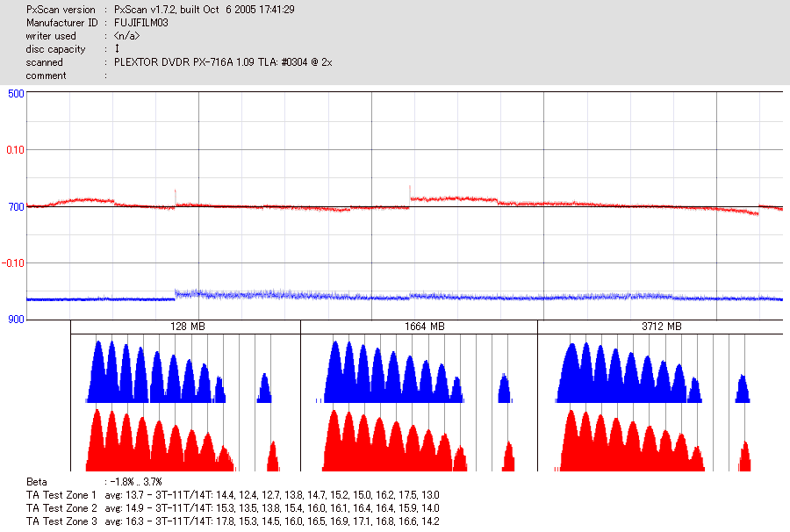The height and width of the screenshot is (532, 790).
Task: Click the blue histogram in the 3712 MB zone
Action: 652,372
